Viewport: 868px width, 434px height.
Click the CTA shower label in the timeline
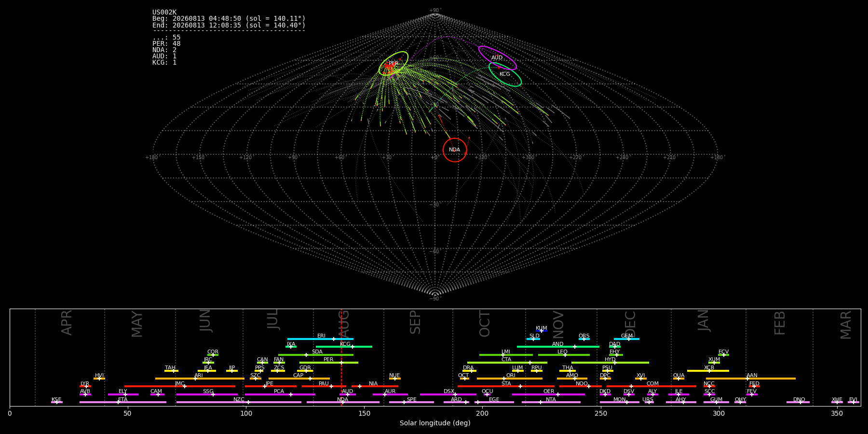click(x=506, y=359)
